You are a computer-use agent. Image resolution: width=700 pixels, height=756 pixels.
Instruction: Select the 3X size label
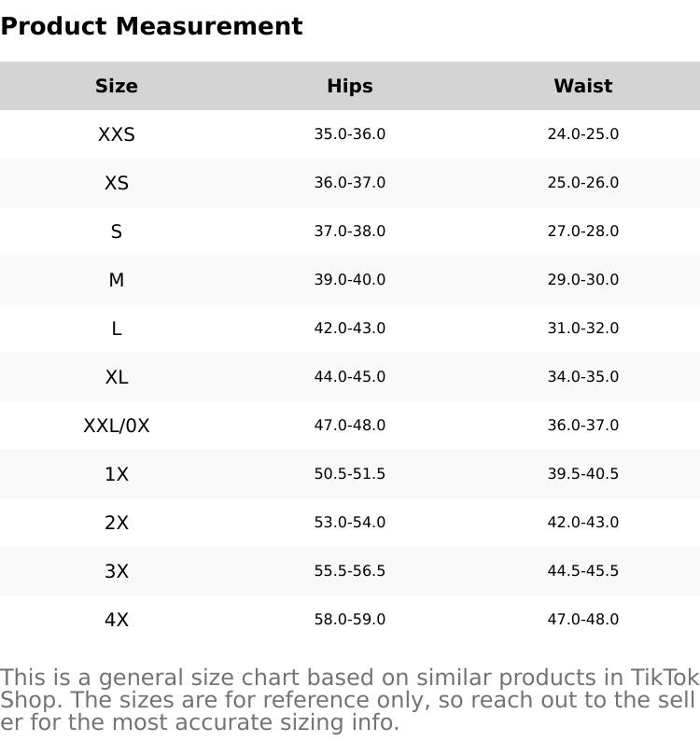(117, 571)
